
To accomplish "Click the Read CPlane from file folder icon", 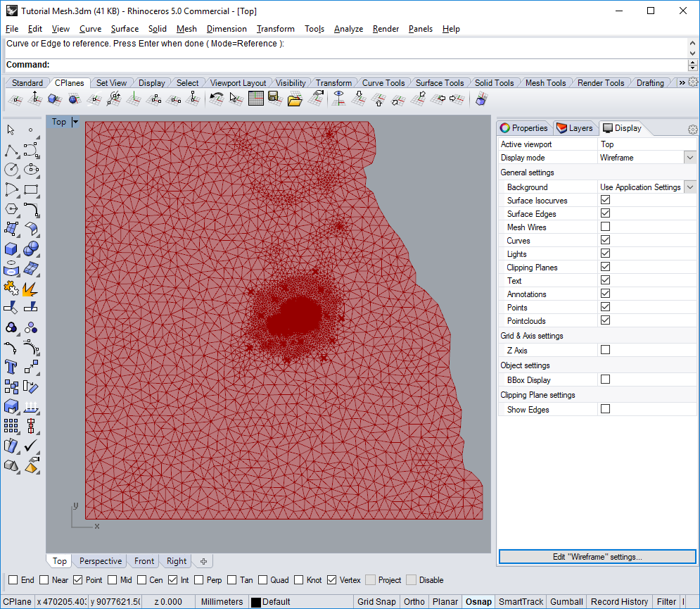I will (x=295, y=99).
